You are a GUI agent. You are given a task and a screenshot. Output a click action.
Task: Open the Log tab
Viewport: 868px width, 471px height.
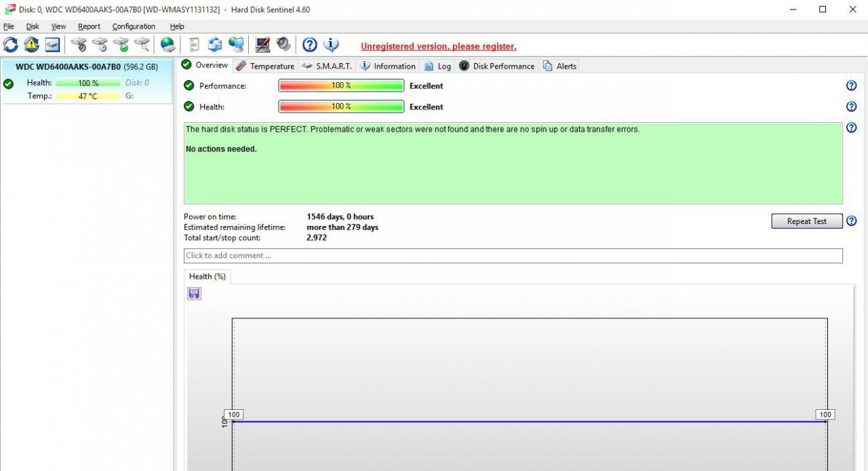tap(437, 66)
